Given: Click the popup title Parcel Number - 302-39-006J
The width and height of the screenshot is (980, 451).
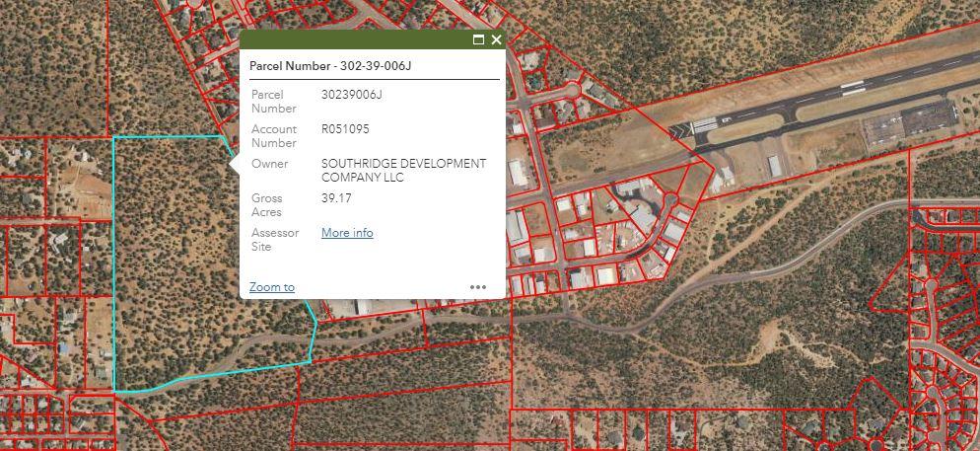Looking at the screenshot, I should click(330, 66).
